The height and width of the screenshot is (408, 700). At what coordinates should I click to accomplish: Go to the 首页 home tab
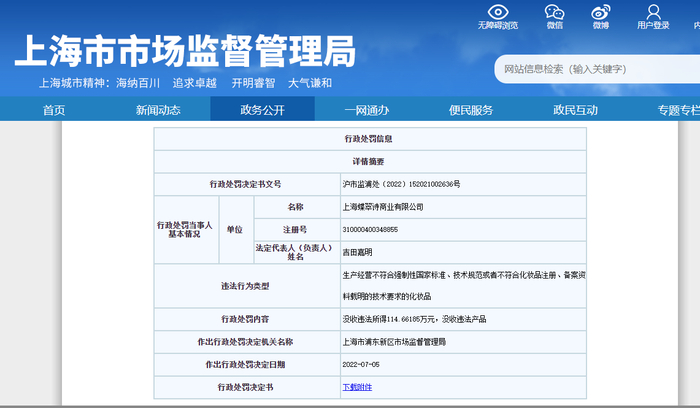pyautogui.click(x=54, y=110)
